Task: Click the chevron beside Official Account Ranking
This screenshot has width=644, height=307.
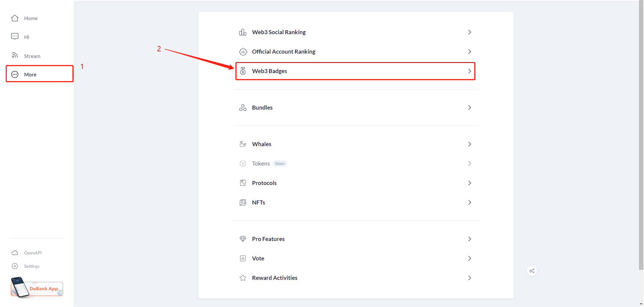Action: pyautogui.click(x=470, y=52)
